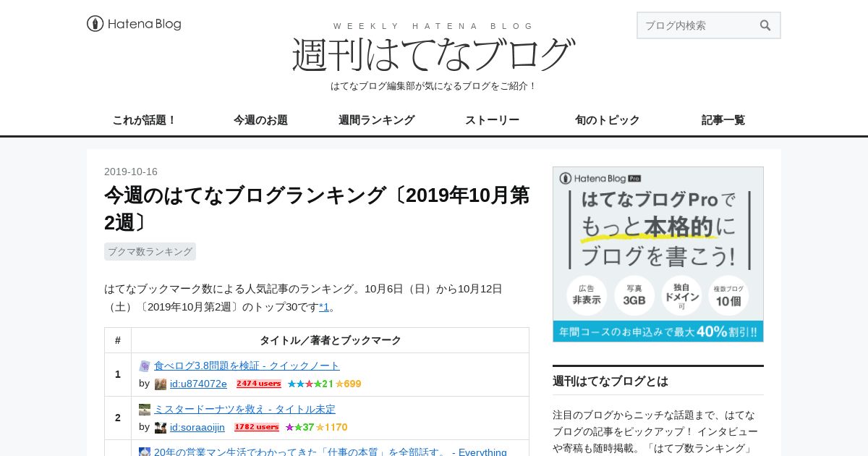Image resolution: width=868 pixels, height=456 pixels.
Task: Click the 2474 users bookmark badge
Action: 259,384
